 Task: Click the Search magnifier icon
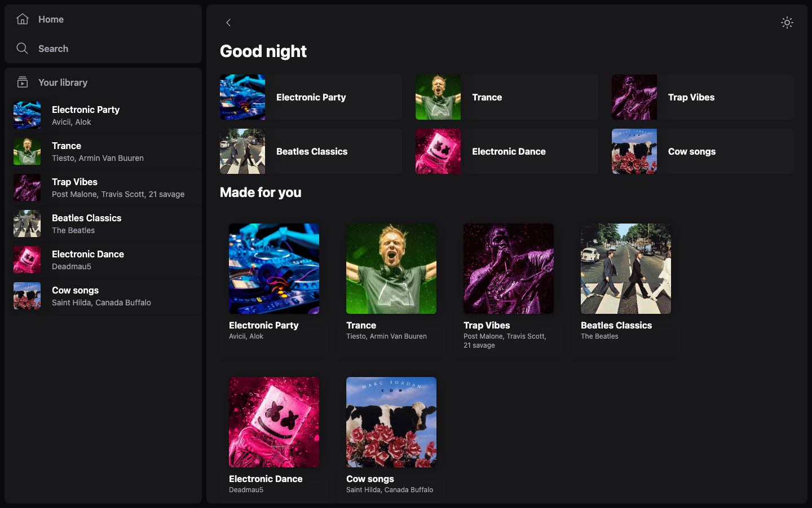[23, 49]
